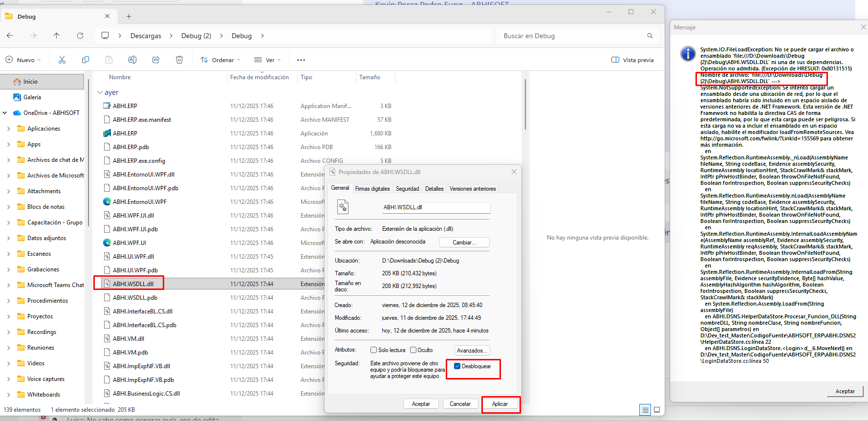The image size is (868, 422).
Task: Enable the Solo lectura attribute
Action: 374,350
